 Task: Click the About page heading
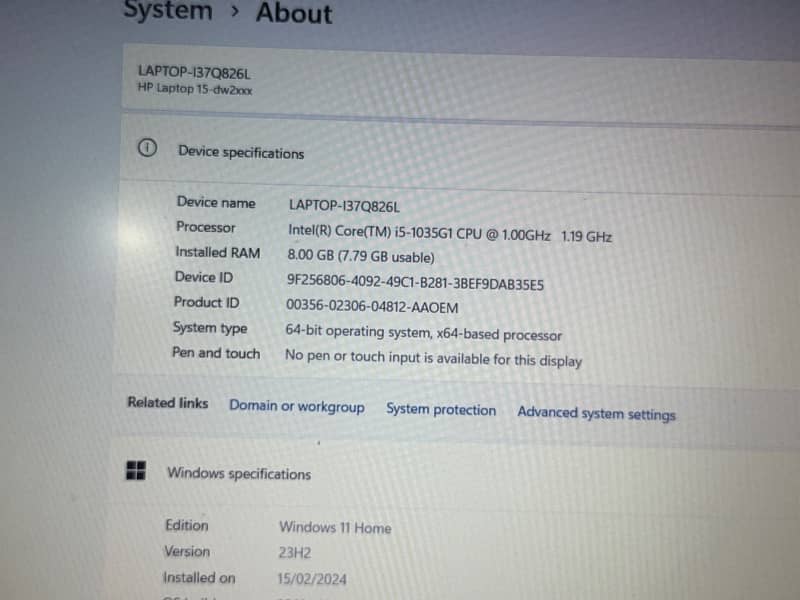point(294,13)
